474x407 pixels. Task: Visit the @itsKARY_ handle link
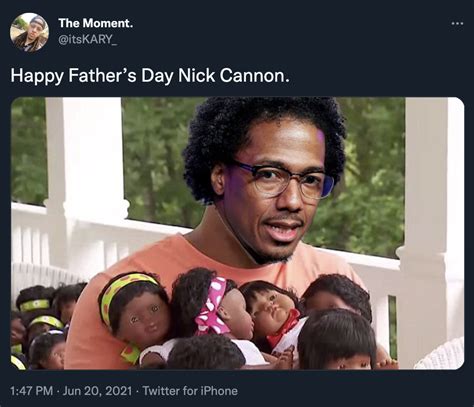click(x=87, y=39)
